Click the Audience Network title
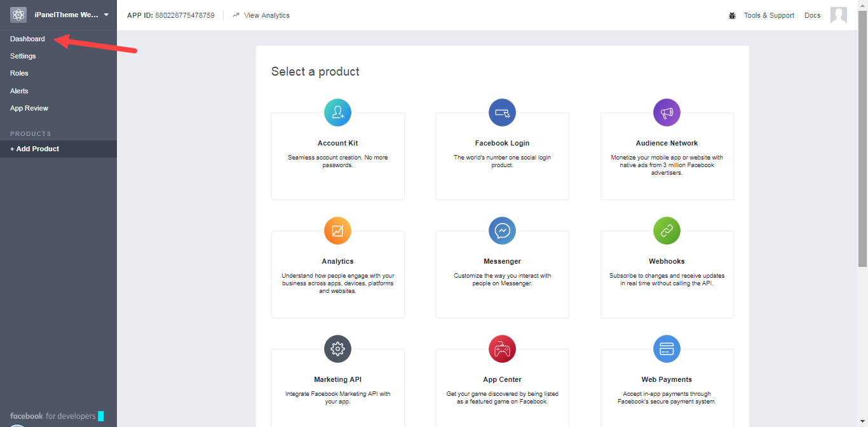Viewport: 868px width, 427px height. coord(667,143)
